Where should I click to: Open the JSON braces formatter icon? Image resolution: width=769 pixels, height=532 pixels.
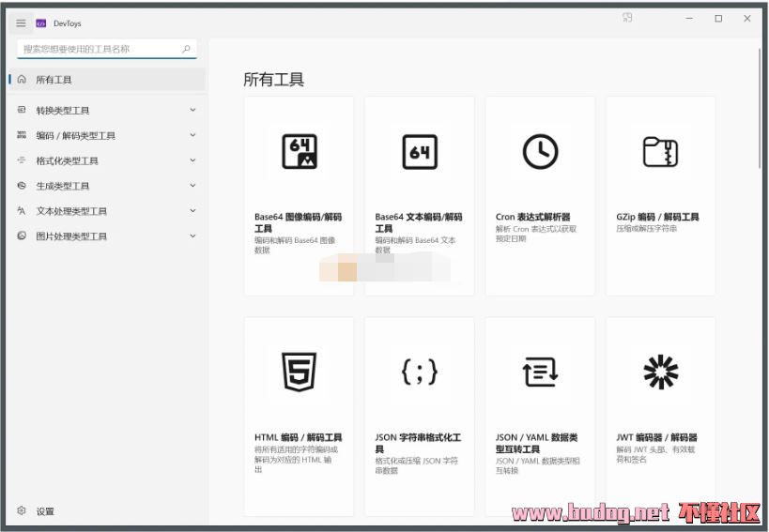tap(420, 372)
